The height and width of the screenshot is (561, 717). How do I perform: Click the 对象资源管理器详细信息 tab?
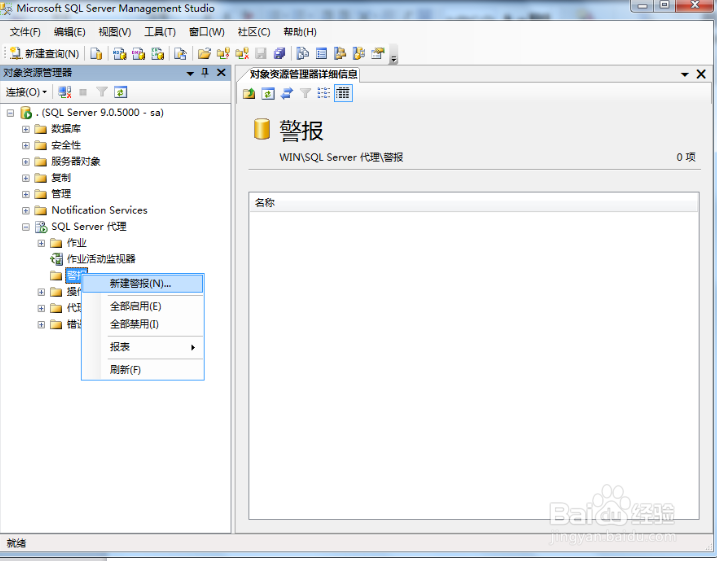[x=303, y=74]
